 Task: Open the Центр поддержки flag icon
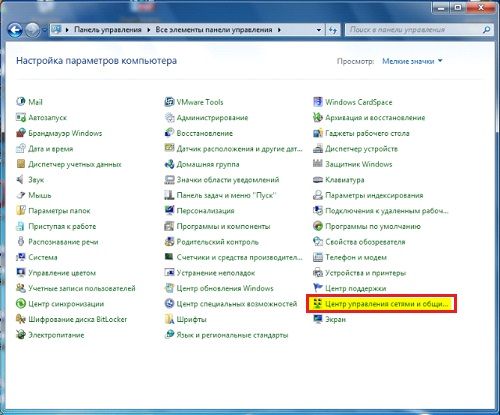tap(318, 288)
